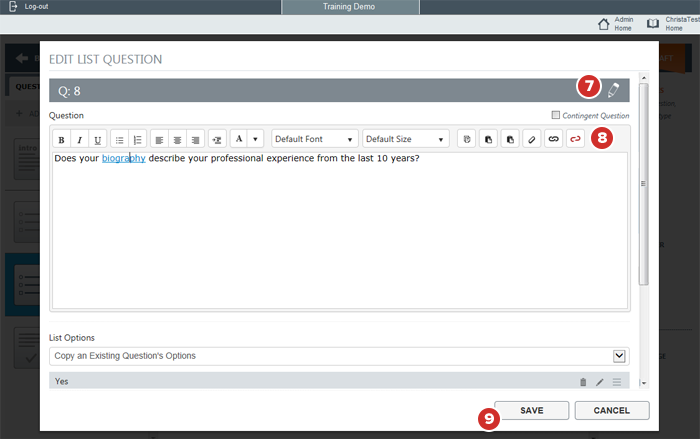Open the text color dropdown arrow
This screenshot has width=700, height=439.
255,139
